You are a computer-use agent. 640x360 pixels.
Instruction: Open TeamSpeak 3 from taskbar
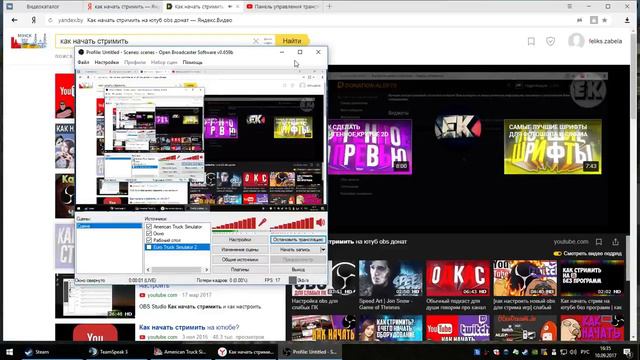pyautogui.click(x=109, y=352)
